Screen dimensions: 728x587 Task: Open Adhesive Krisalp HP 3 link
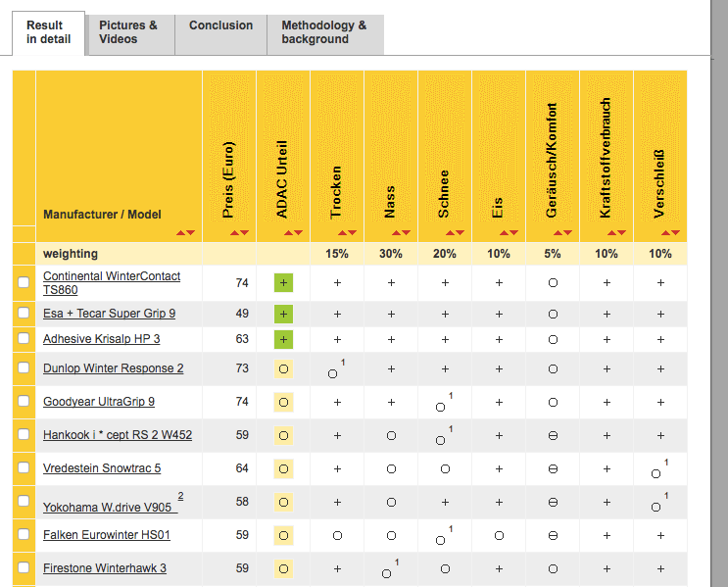coord(101,339)
